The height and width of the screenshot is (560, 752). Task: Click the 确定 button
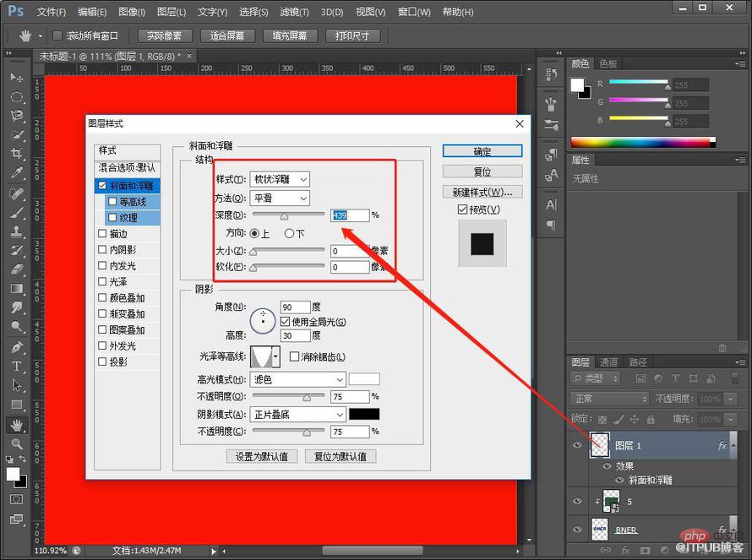(482, 151)
